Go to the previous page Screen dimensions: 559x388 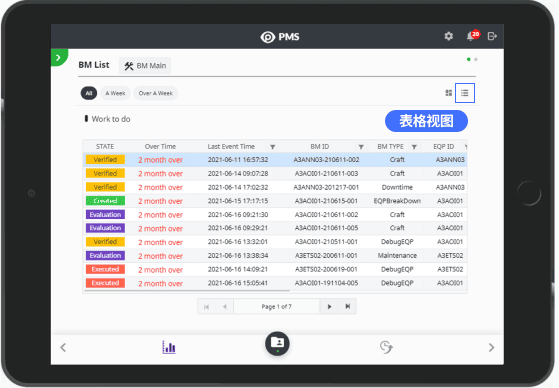(225, 307)
